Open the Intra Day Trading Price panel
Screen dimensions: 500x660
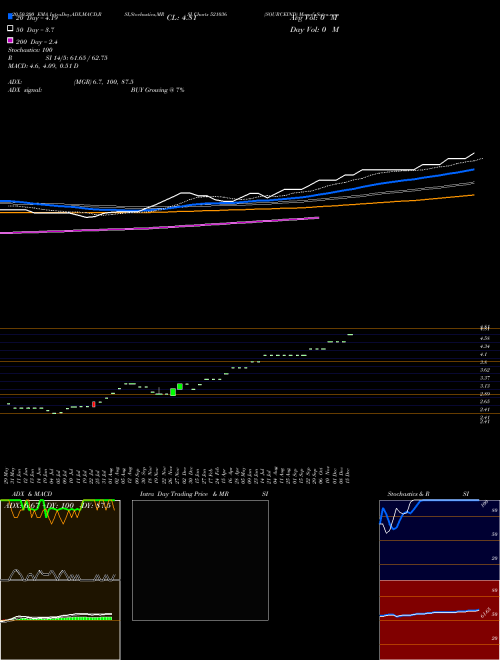click(200, 560)
